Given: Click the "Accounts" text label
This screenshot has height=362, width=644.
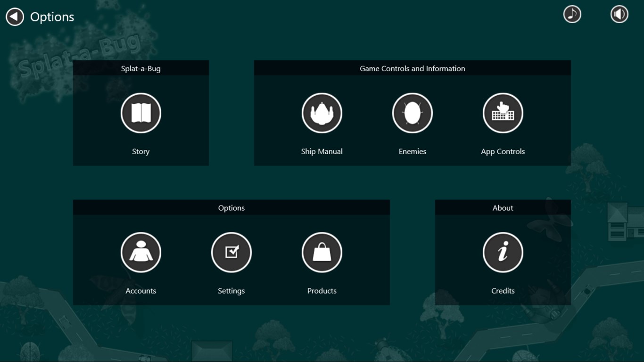Looking at the screenshot, I should 141,291.
